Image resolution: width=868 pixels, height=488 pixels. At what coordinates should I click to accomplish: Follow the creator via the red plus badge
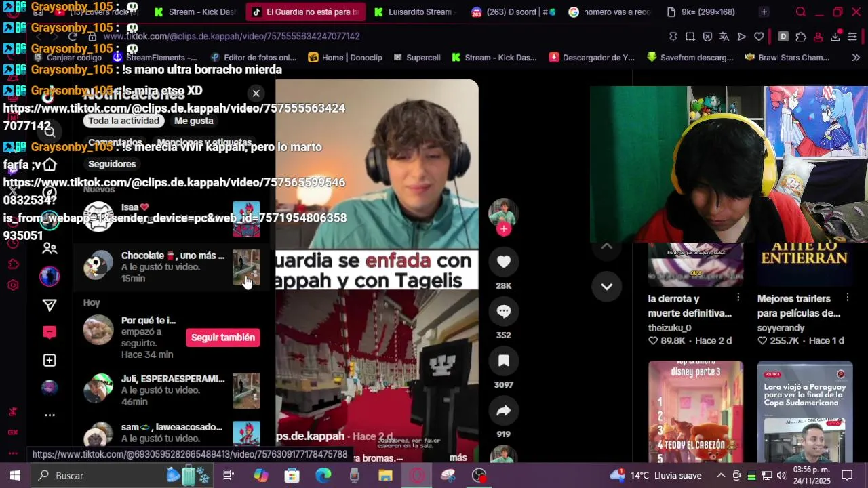pos(503,229)
